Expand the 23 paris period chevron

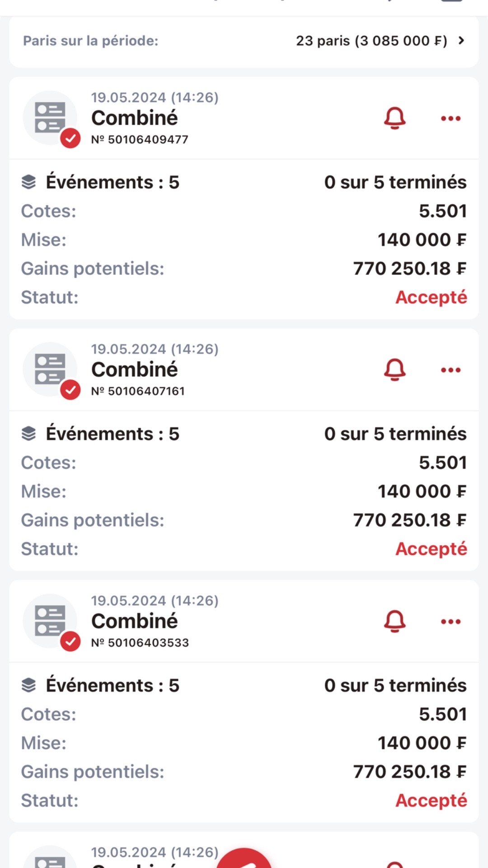click(x=461, y=41)
